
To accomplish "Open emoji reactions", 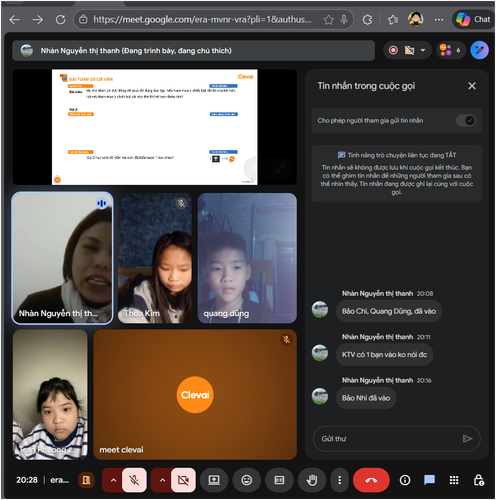I will pos(246,480).
